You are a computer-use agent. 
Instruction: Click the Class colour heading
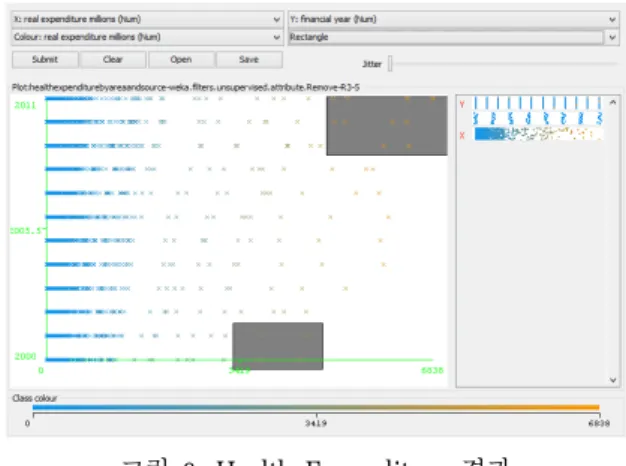[x=35, y=398]
